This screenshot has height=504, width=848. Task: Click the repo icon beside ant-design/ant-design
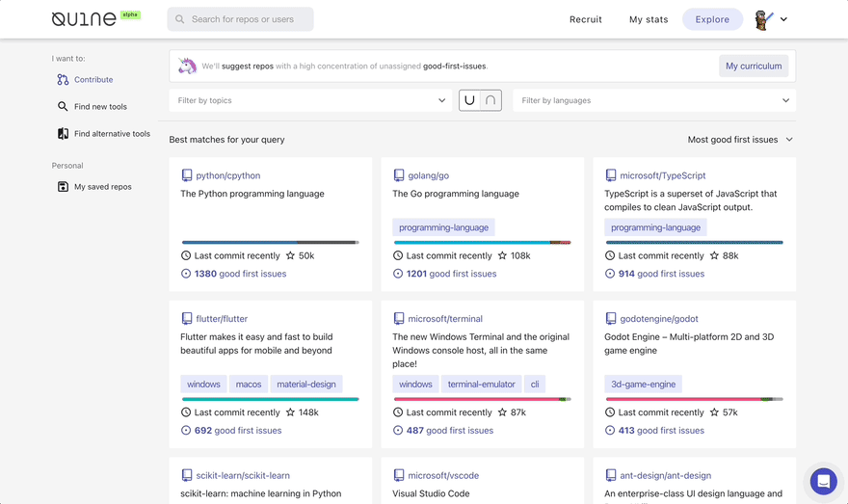(x=611, y=475)
